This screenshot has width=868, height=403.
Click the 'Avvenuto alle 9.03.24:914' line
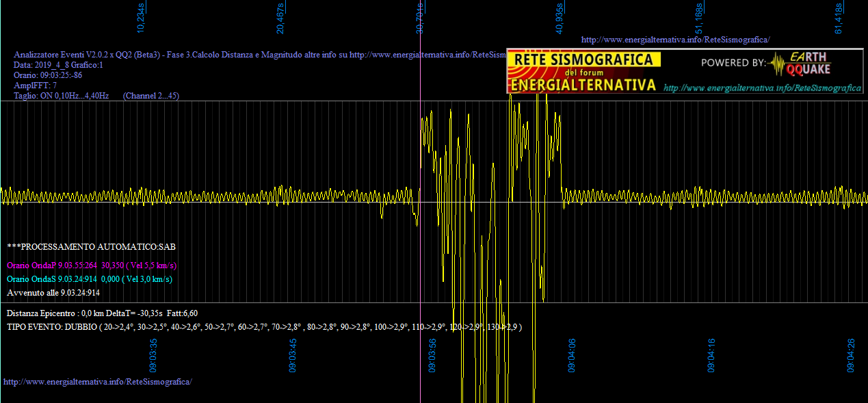point(53,293)
